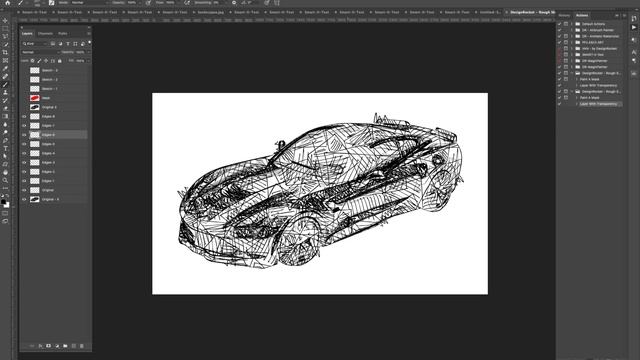Expand the Vinci by DesignRocket action set
This screenshot has height=360, width=640.
coord(572,49)
